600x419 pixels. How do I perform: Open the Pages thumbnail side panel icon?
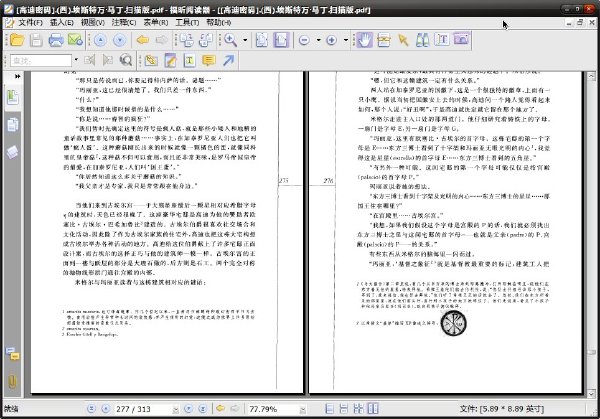click(13, 125)
